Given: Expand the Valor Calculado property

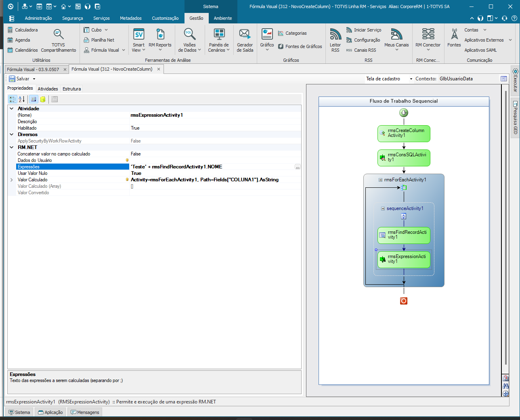Looking at the screenshot, I should pyautogui.click(x=12, y=180).
